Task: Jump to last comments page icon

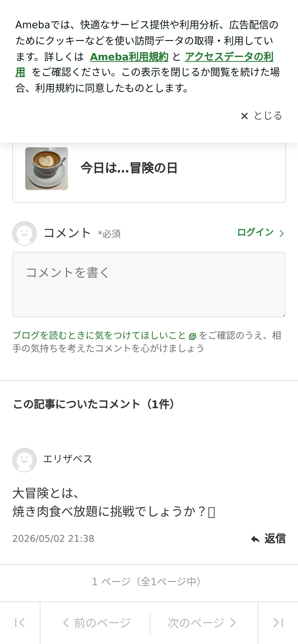Action: tap(278, 623)
